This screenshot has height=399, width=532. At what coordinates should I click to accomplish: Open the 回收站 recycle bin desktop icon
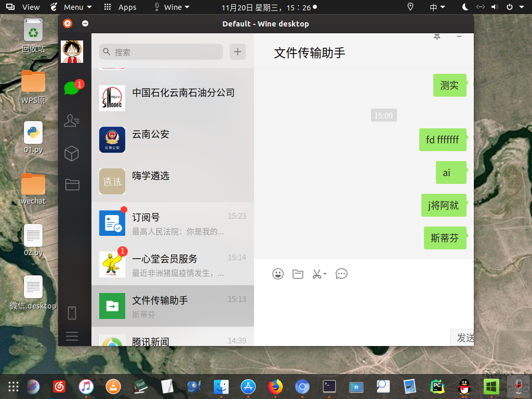(33, 36)
